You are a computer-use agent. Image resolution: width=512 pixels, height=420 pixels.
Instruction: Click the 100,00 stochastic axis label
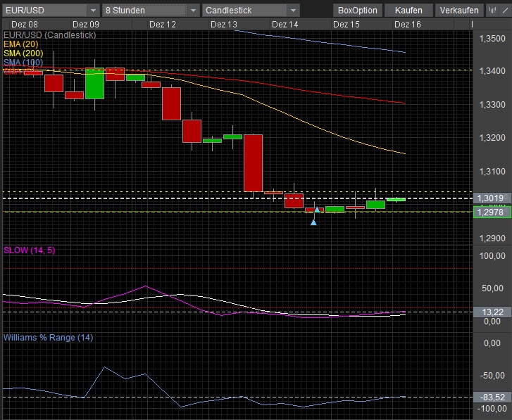point(492,255)
